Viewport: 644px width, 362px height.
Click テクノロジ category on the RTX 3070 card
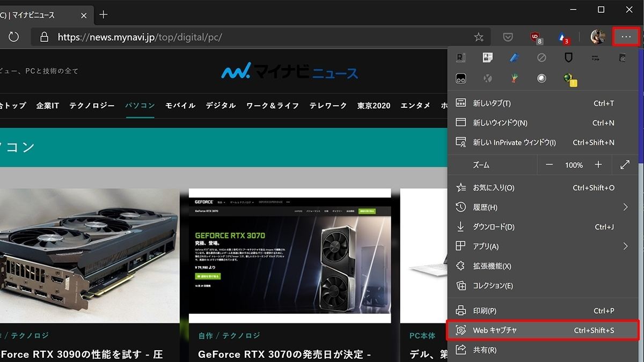[x=241, y=335]
